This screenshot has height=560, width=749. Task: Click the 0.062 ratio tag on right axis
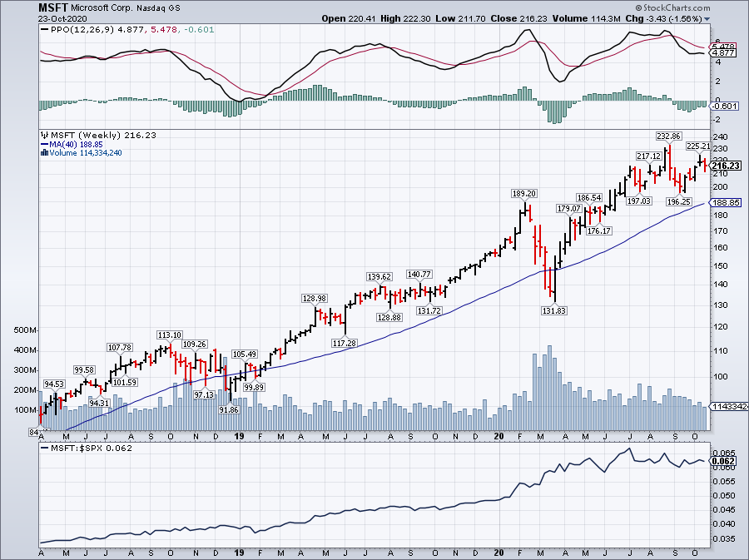[724, 461]
